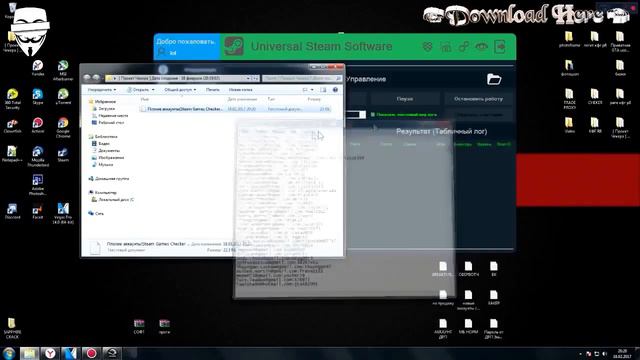Select the CHEKER folder on desktop
Viewport: 640px width, 360px height.
click(595, 97)
